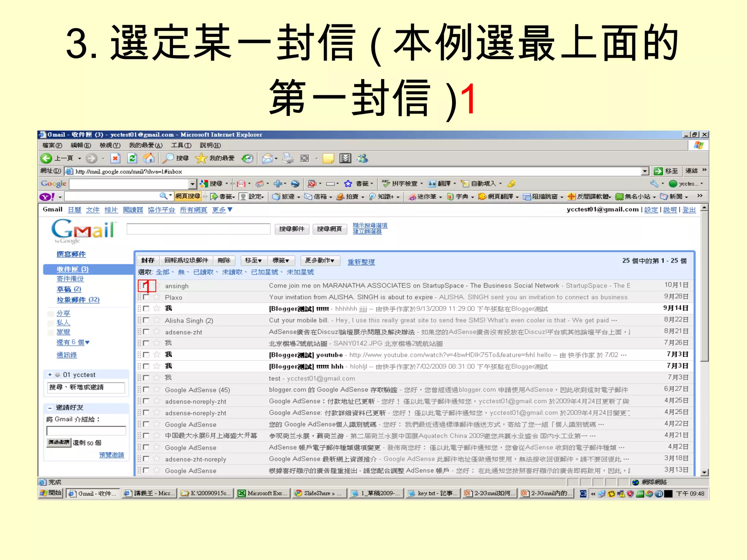Click the Google toolbar highlighter pen icon
Viewport: 747px width, 560px height.
(511, 184)
